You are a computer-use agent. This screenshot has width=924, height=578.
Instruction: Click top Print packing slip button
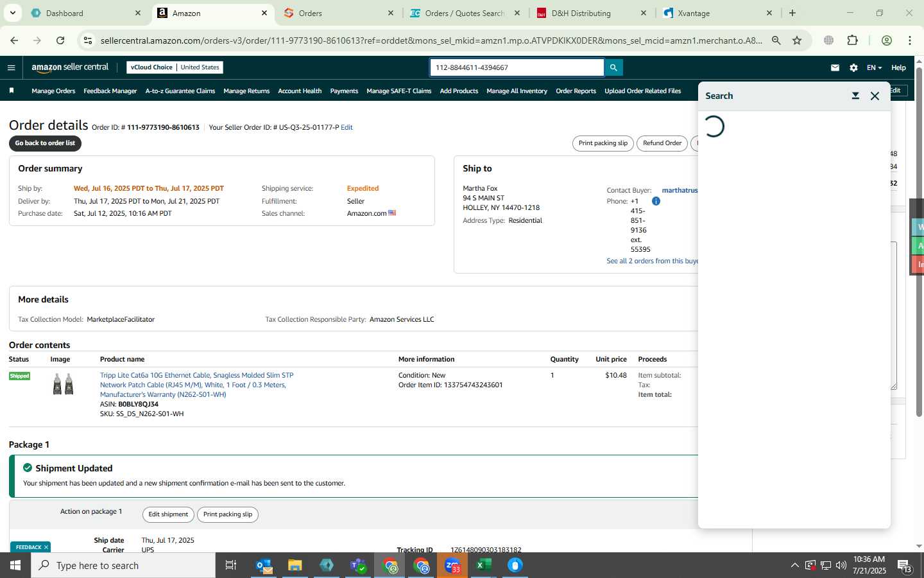[x=603, y=143]
